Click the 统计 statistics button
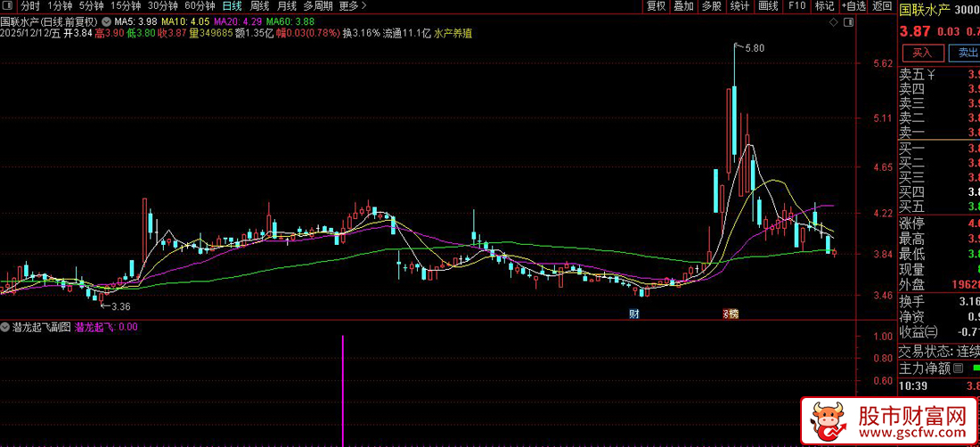 tap(739, 6)
